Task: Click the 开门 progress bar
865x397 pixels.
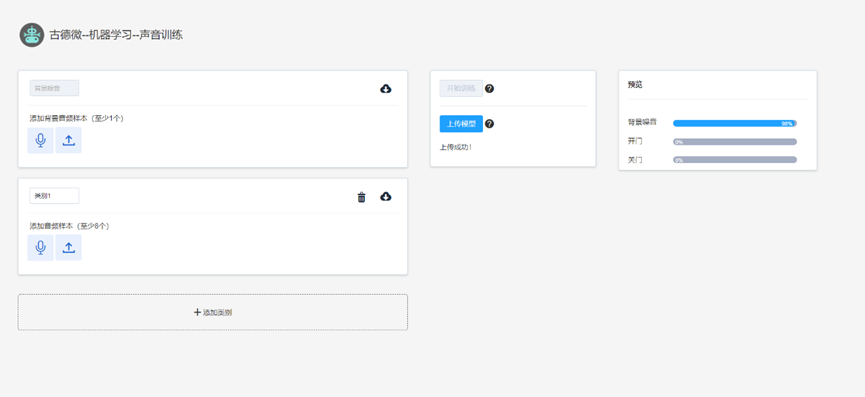Action: (x=735, y=142)
